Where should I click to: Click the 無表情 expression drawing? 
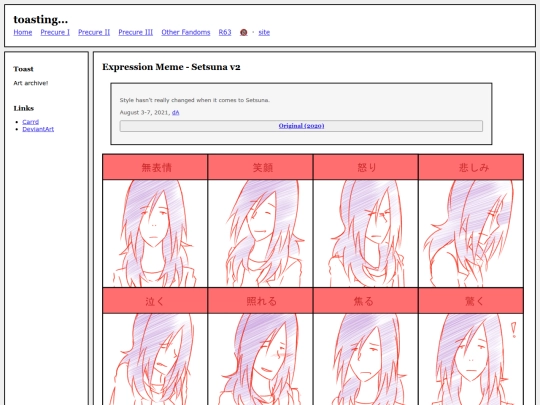155,233
